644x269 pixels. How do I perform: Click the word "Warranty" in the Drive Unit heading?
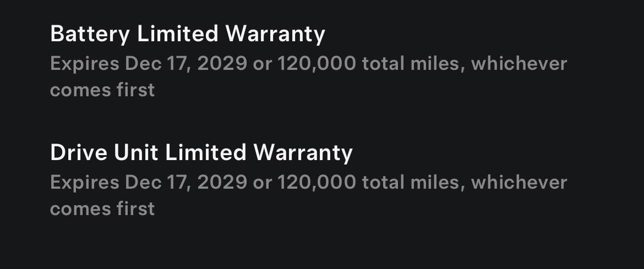pos(303,152)
